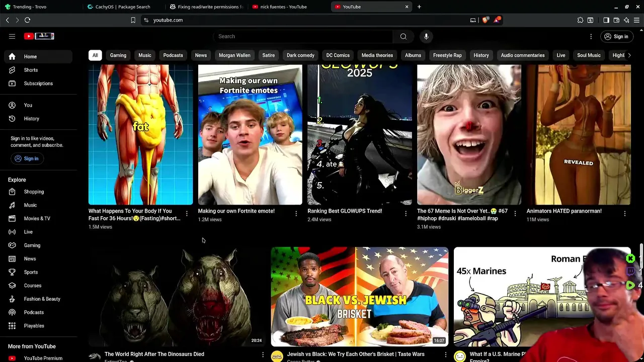Open the YouTube hamburger guide menu

coord(12,36)
